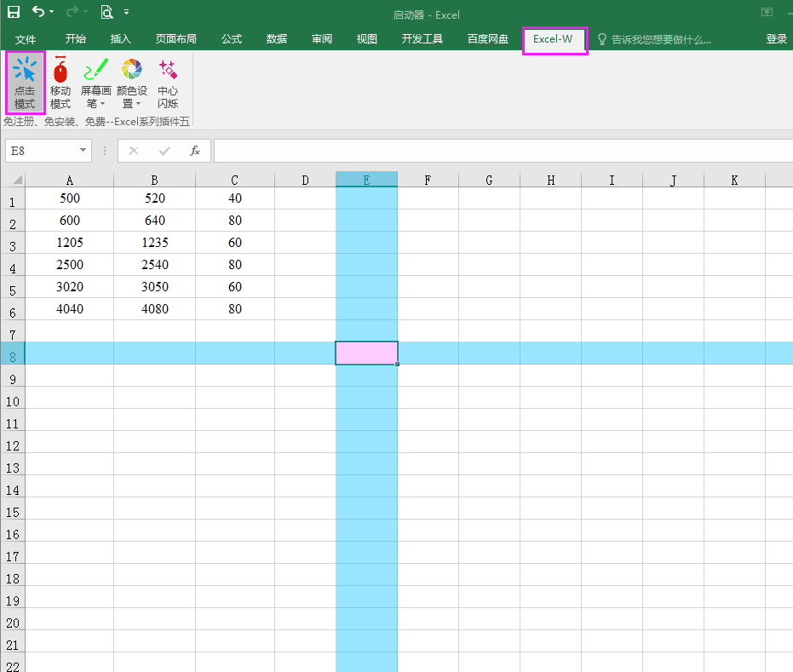Screen dimensions: 793x672
Task: Click cell containing 500
Action: tap(69, 198)
